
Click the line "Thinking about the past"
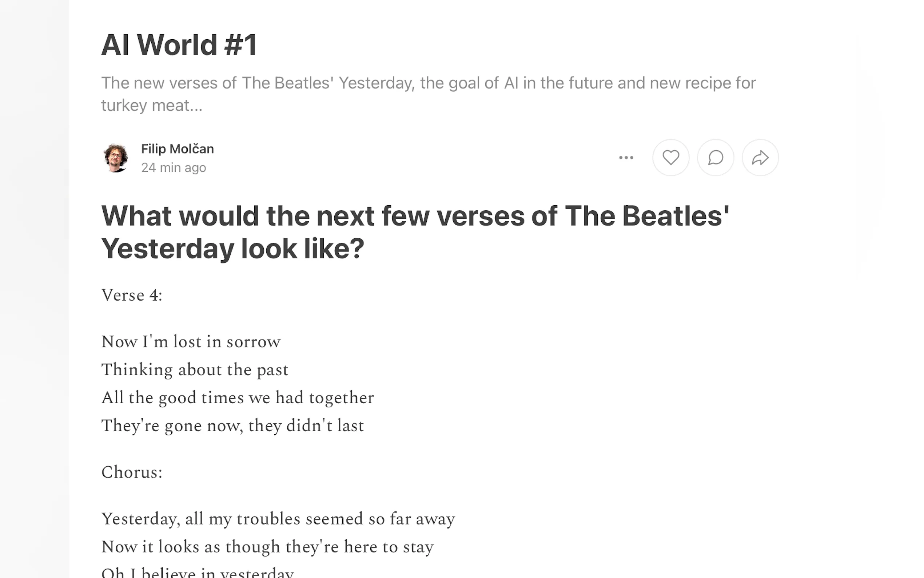[x=194, y=370]
